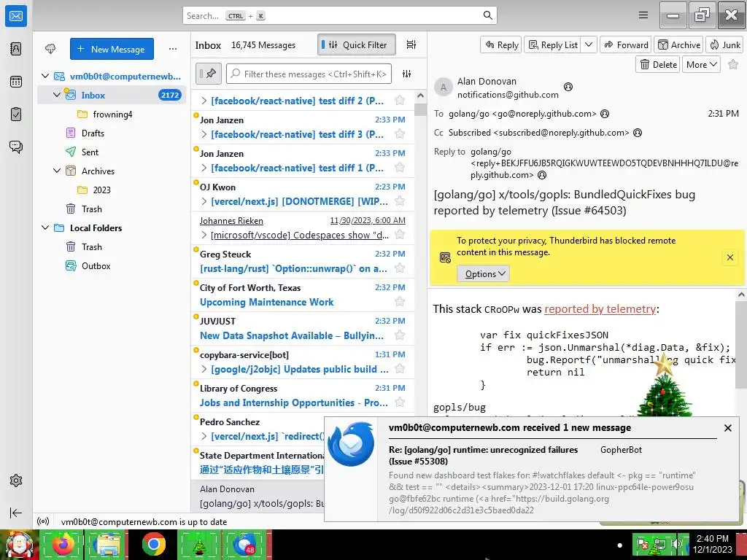The height and width of the screenshot is (560, 747).
Task: Click sender contact icon beside notifications@github.com
Action: [568, 87]
